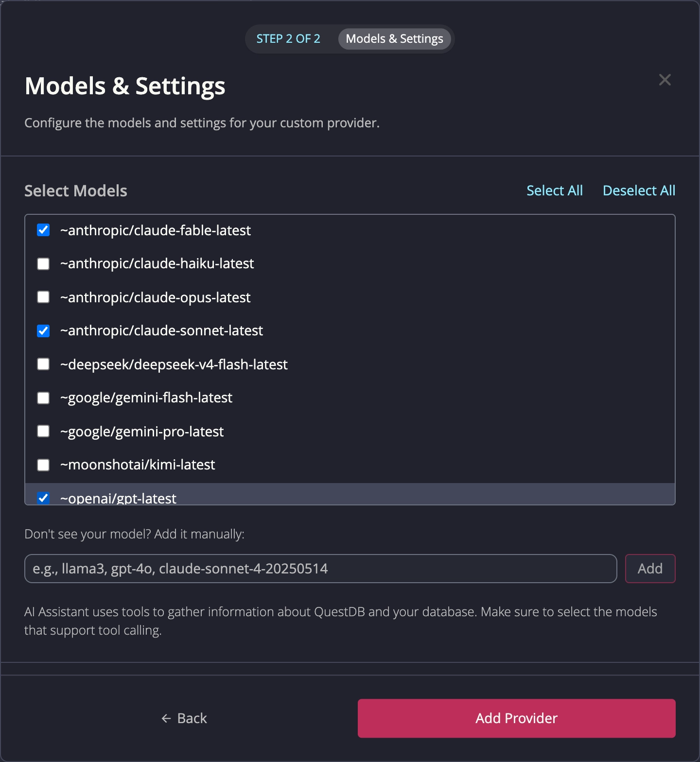Focus the manual model name input field
Viewport: 700px width, 762px height.
point(320,569)
